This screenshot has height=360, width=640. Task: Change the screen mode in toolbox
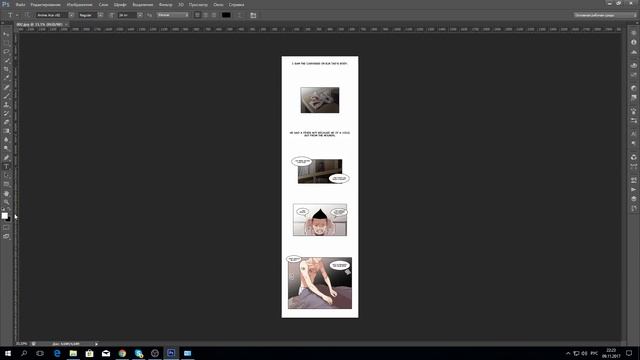pyautogui.click(x=6, y=236)
